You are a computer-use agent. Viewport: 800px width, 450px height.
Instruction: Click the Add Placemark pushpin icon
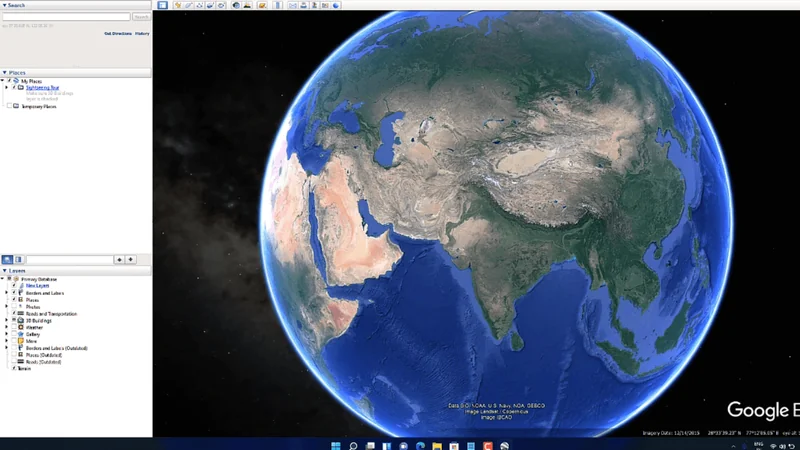tap(177, 5)
